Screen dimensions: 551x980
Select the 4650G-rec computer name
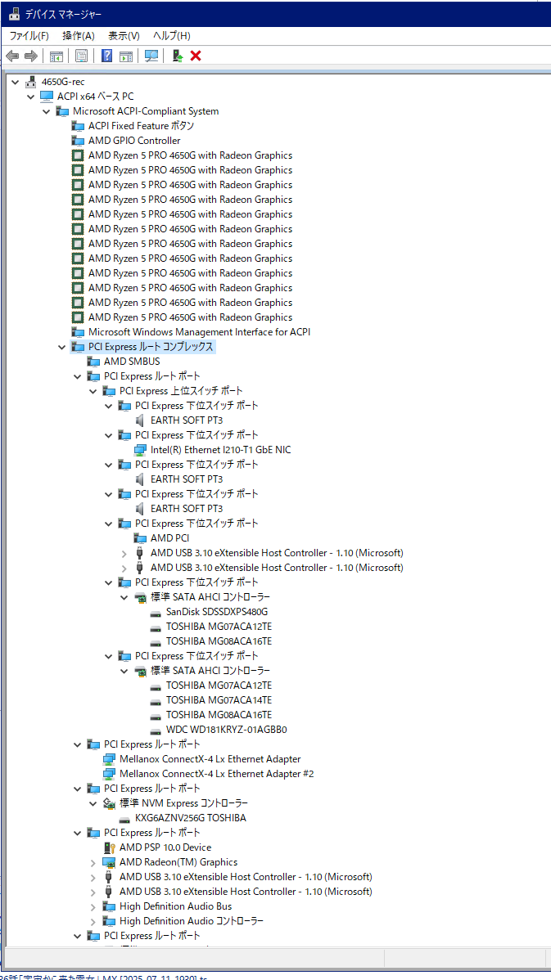(62, 82)
